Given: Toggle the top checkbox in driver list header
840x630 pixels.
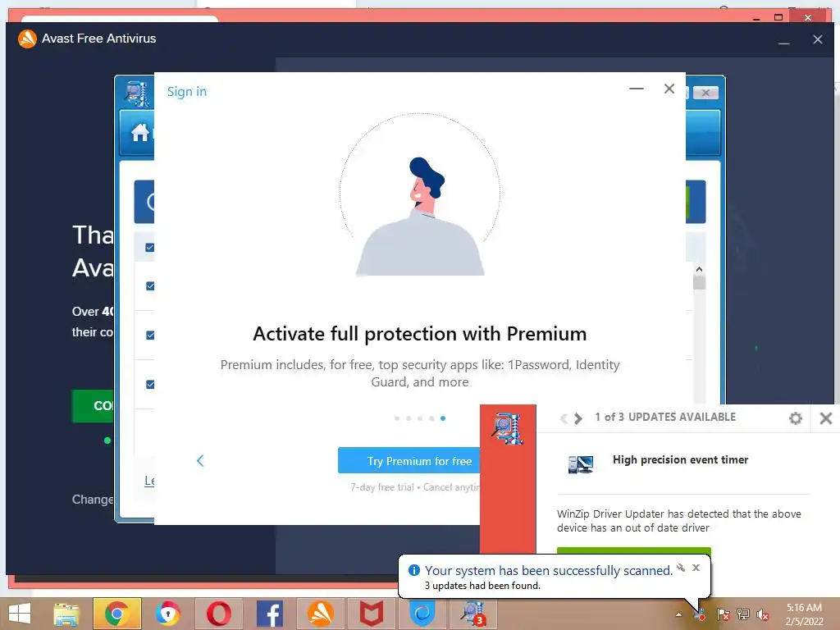Looking at the screenshot, I should pyautogui.click(x=150, y=248).
